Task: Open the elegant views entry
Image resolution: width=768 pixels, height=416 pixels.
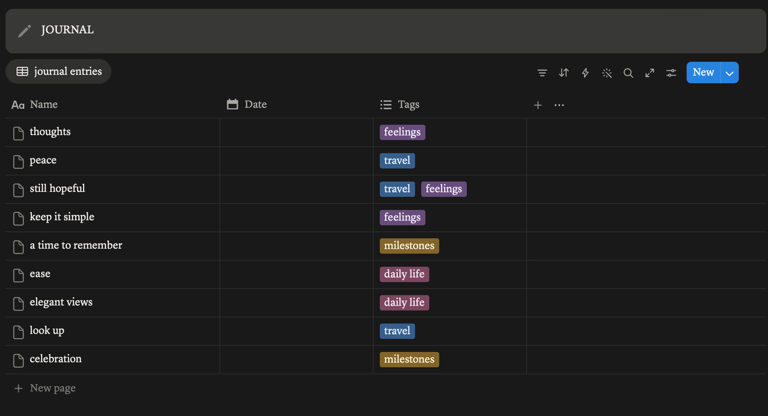Action: pyautogui.click(x=61, y=302)
